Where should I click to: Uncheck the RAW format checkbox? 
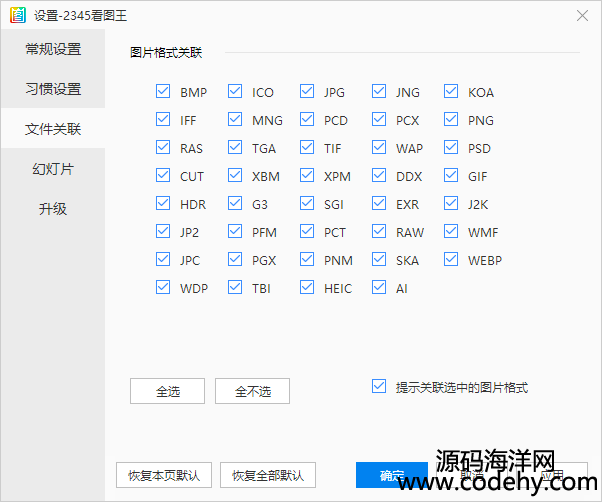pyautogui.click(x=379, y=232)
